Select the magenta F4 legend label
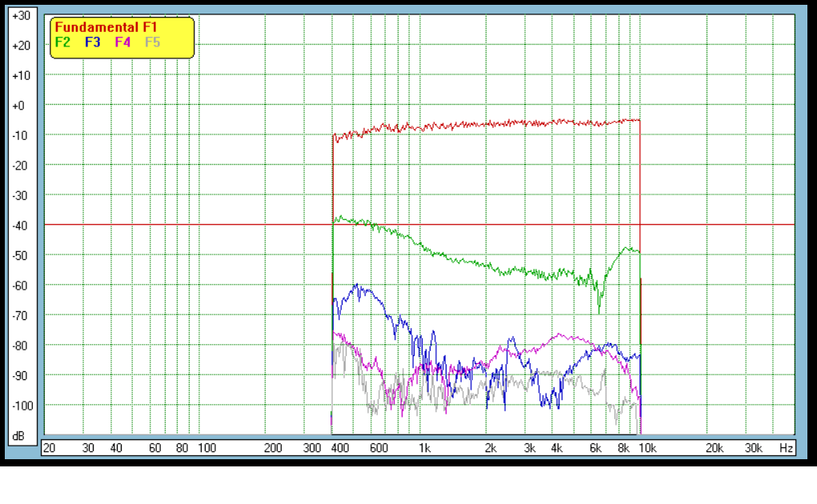The height and width of the screenshot is (504, 817). pyautogui.click(x=123, y=42)
